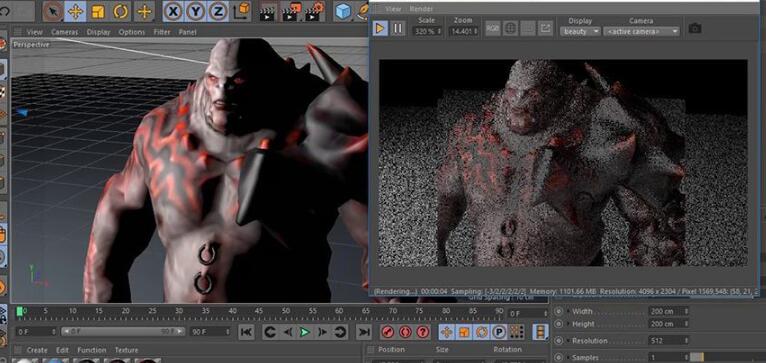Open material manager Texture menu

tap(127, 350)
